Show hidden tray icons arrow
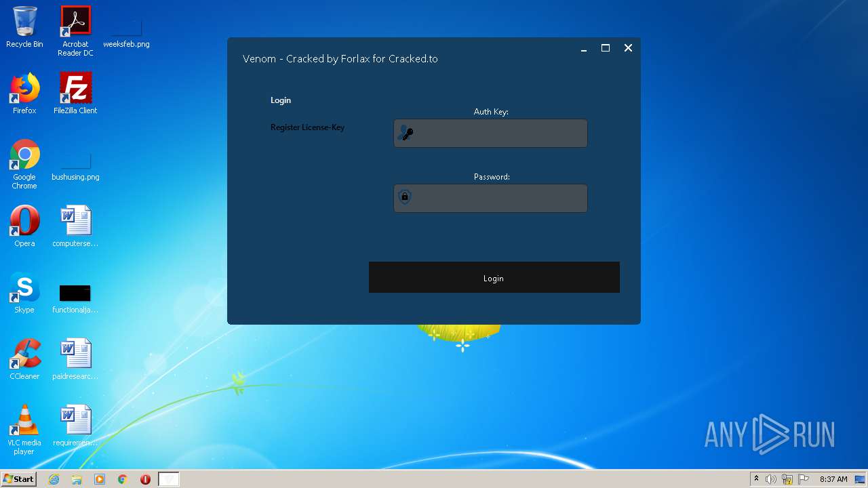Viewport: 868px width, 488px height. (x=756, y=479)
